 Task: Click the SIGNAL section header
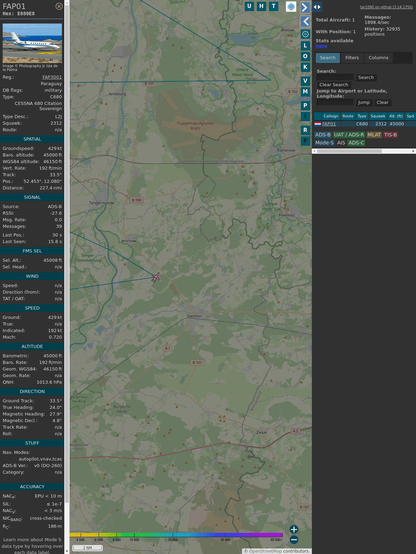[32, 197]
